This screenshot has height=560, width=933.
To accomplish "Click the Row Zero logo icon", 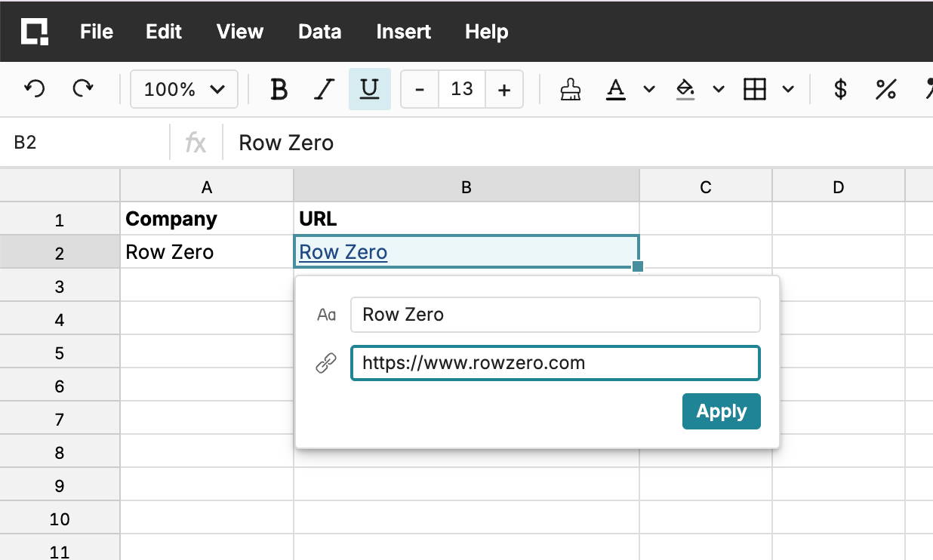I will click(34, 31).
